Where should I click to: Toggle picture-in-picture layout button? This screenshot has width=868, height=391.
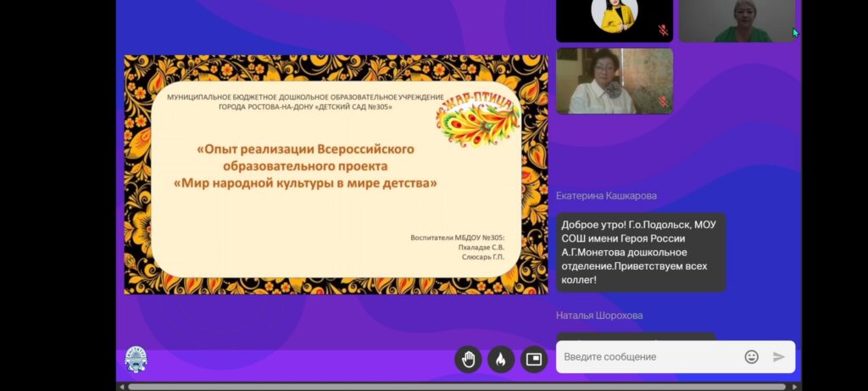click(x=533, y=359)
